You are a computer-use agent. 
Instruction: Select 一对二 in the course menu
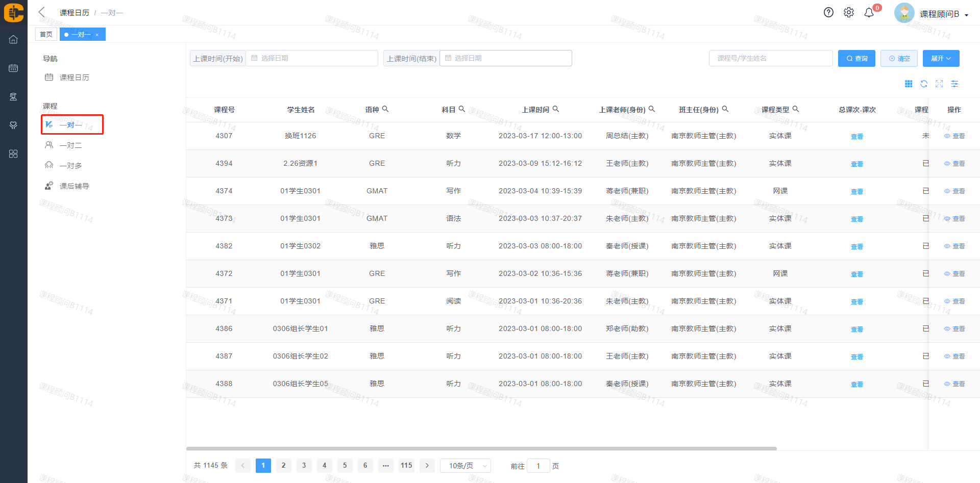[x=70, y=145]
